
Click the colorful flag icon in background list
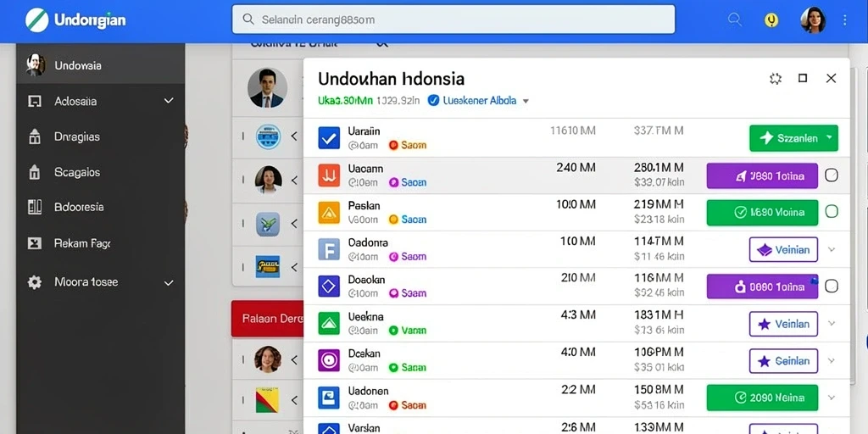click(x=268, y=400)
